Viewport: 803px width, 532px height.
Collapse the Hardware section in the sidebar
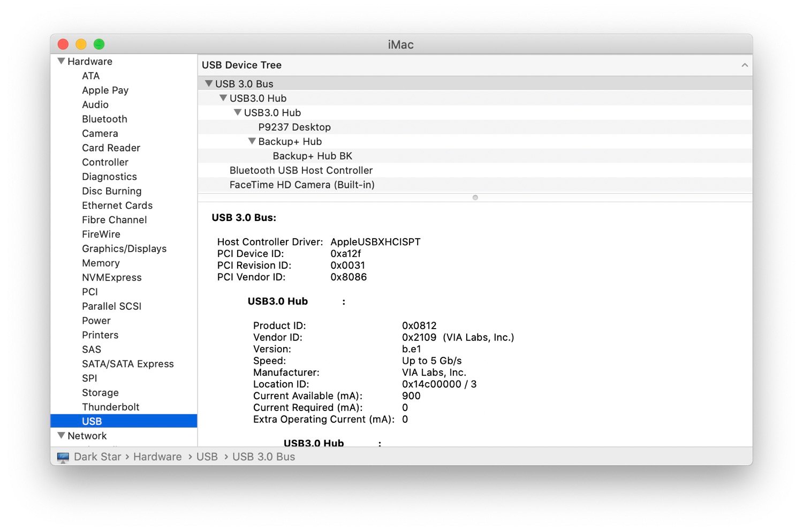coord(60,61)
